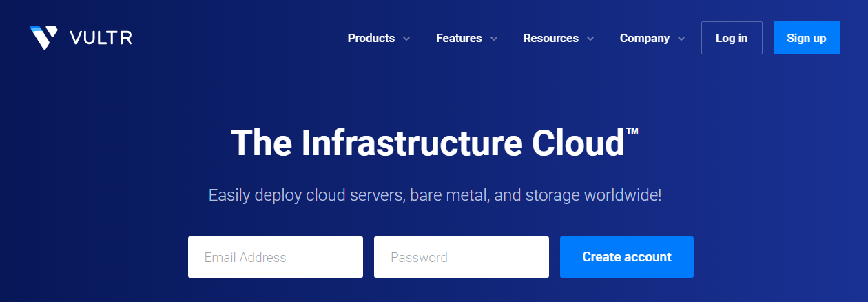
Task: Expand the Features chevron arrow
Action: (494, 39)
